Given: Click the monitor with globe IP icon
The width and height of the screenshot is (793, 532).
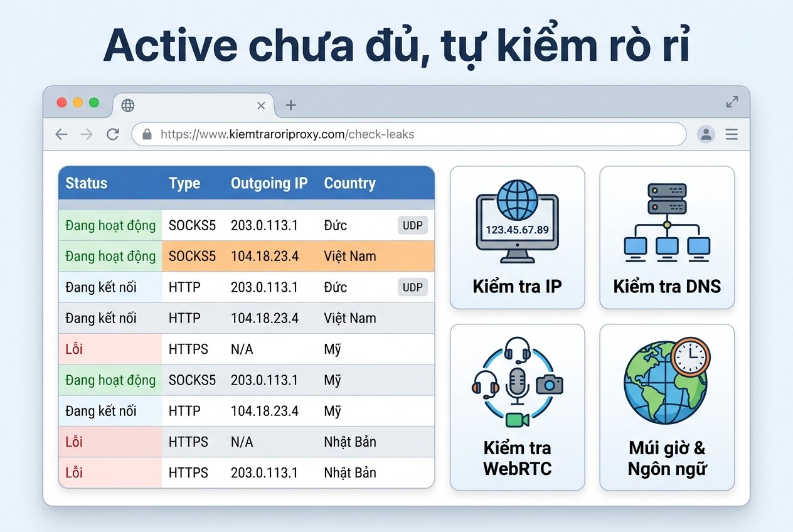Looking at the screenshot, I should pos(517,221).
